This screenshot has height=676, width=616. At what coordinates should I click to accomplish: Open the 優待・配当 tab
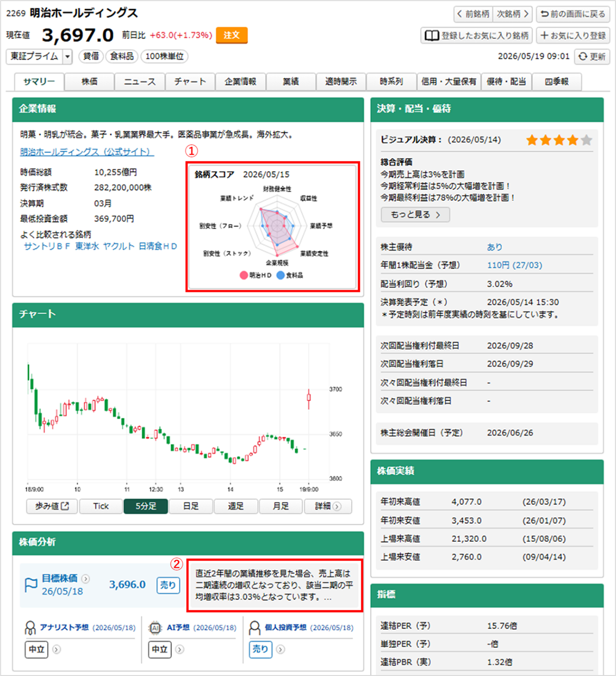coord(506,82)
